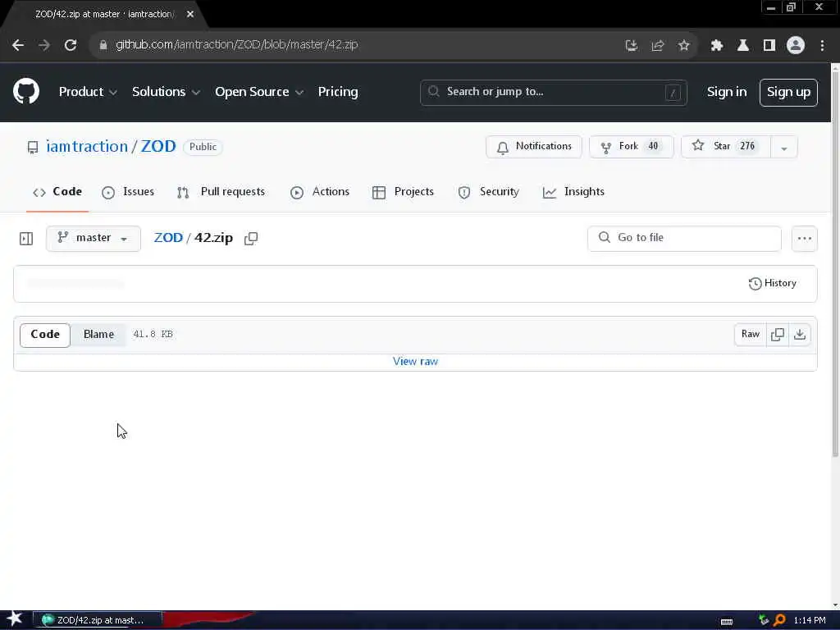Copy raw file contents icon

pyautogui.click(x=778, y=335)
